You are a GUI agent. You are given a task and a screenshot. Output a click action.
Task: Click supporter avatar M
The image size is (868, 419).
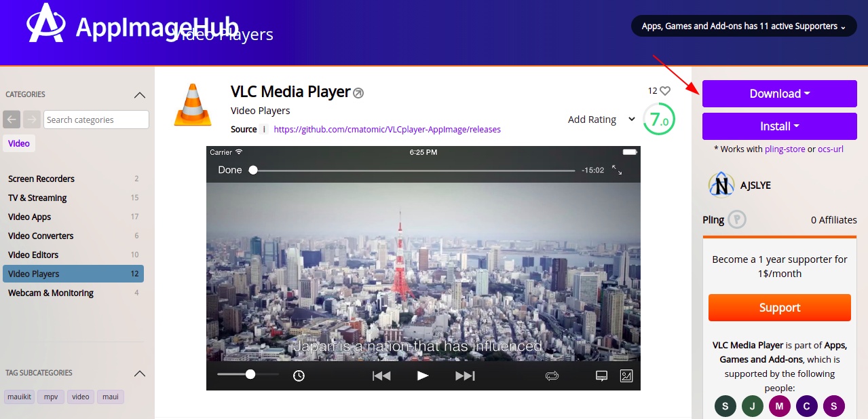coord(780,407)
